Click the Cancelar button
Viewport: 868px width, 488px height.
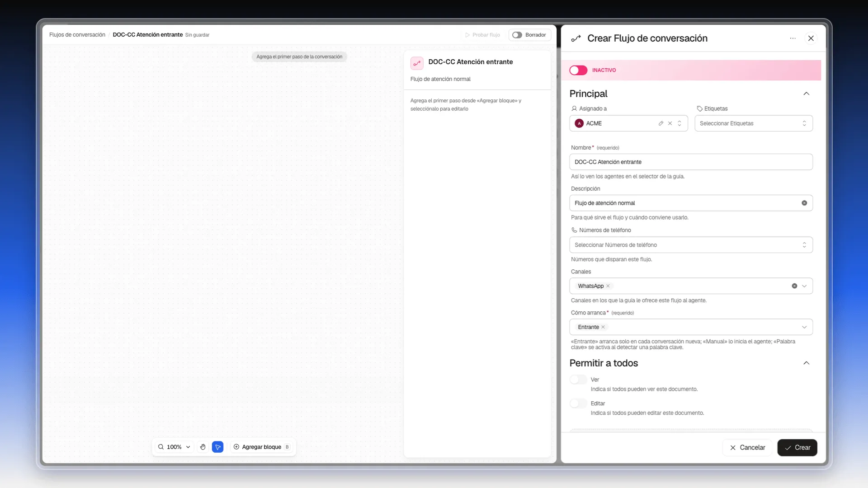coord(747,448)
